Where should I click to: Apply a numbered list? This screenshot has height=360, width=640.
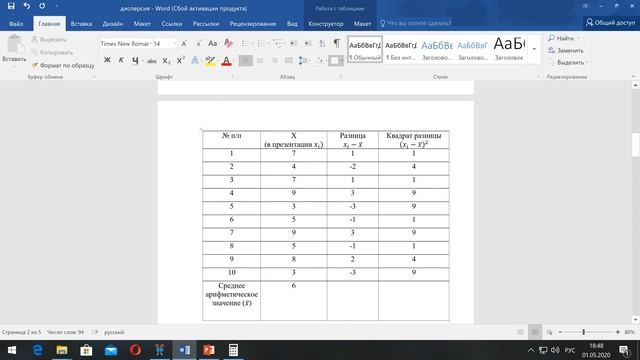click(x=261, y=43)
